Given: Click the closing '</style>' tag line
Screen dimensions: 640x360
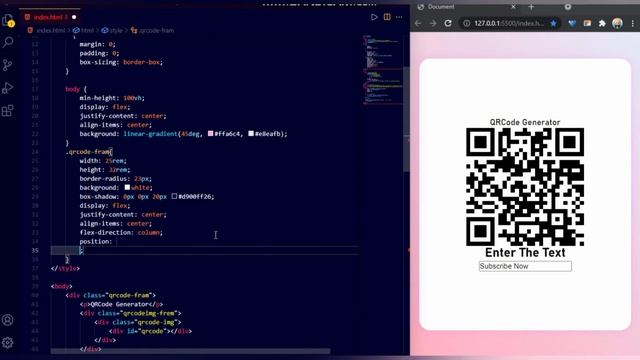Looking at the screenshot, I should tap(65, 268).
